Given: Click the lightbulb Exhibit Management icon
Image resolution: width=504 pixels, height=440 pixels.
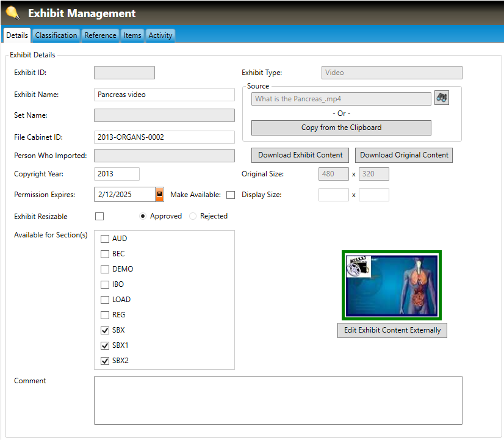Looking at the screenshot, I should pos(12,13).
